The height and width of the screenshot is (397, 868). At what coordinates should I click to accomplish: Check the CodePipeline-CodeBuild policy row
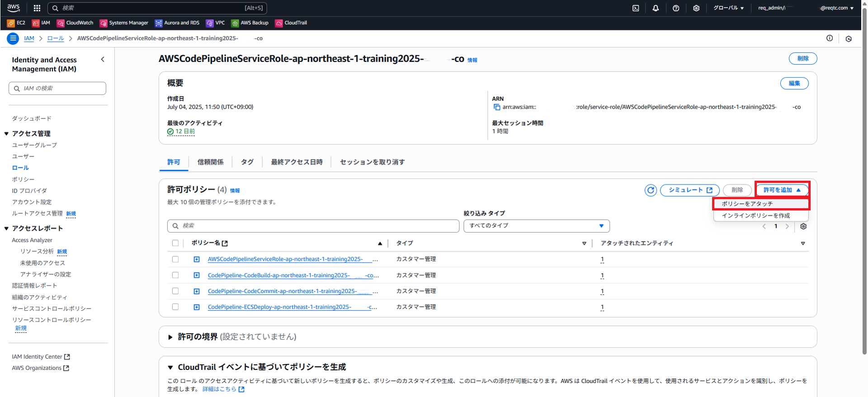[175, 275]
